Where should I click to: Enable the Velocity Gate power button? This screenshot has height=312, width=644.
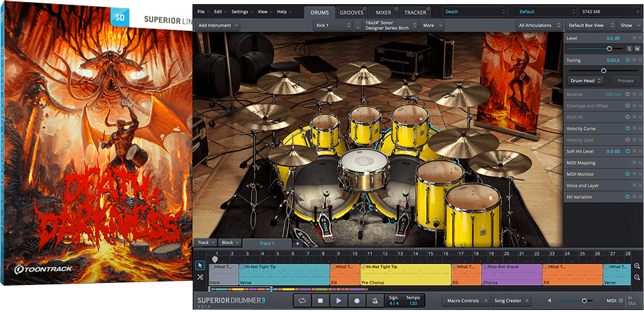(628, 140)
